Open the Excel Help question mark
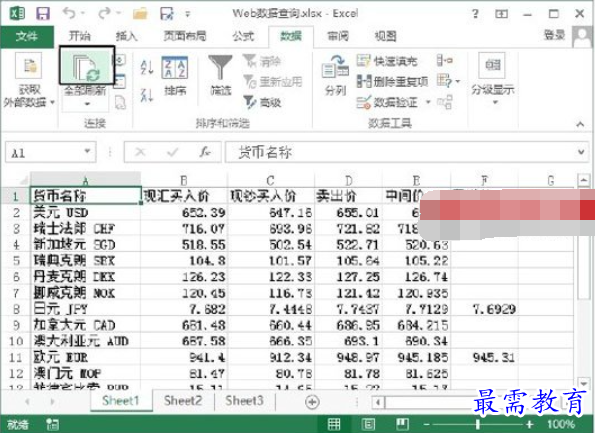 [475, 14]
